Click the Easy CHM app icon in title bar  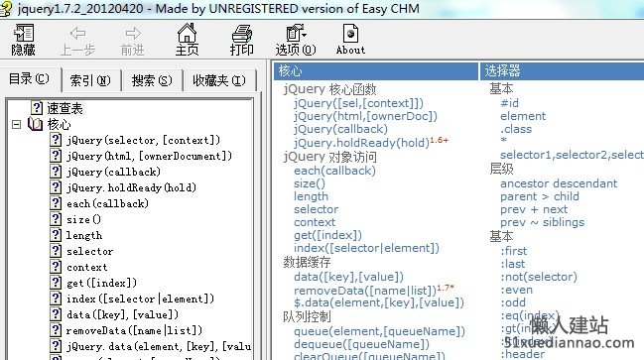click(x=6, y=9)
